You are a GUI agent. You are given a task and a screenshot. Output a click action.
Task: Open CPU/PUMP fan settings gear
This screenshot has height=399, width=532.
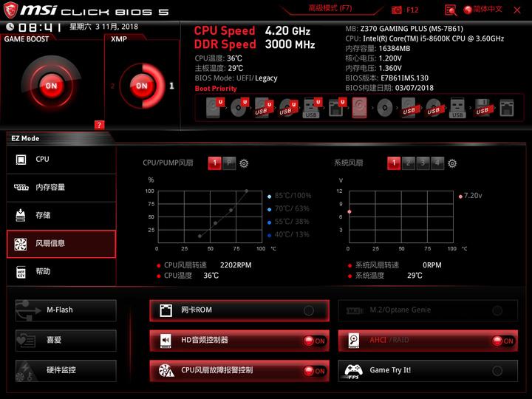pos(244,163)
